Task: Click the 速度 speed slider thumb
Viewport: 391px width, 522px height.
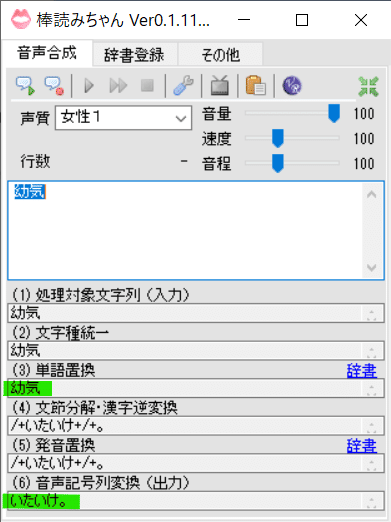Action: click(278, 138)
